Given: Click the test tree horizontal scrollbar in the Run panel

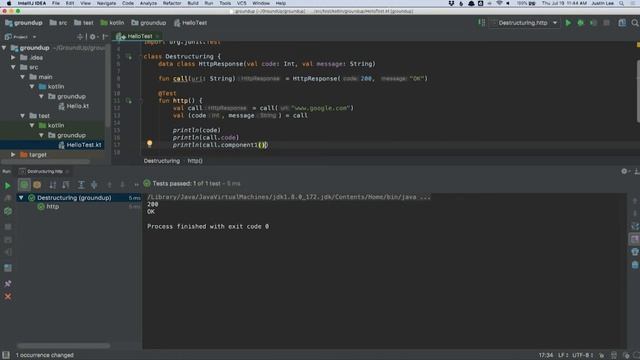Looking at the screenshot, I should click(x=63, y=346).
